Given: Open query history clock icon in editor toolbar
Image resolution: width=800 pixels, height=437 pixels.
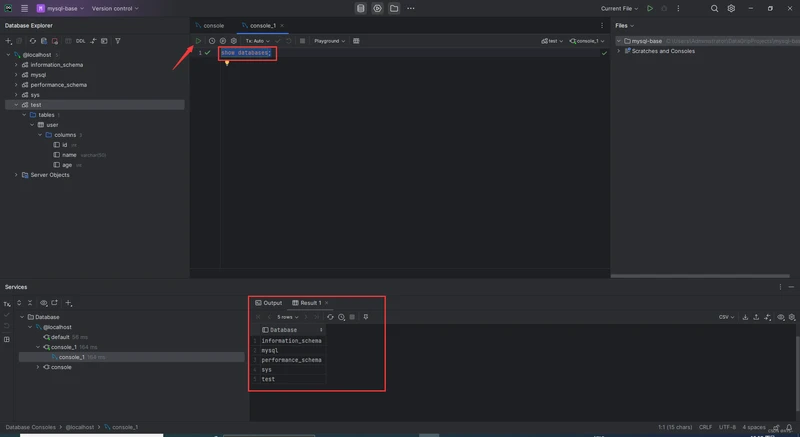Looking at the screenshot, I should [212, 41].
